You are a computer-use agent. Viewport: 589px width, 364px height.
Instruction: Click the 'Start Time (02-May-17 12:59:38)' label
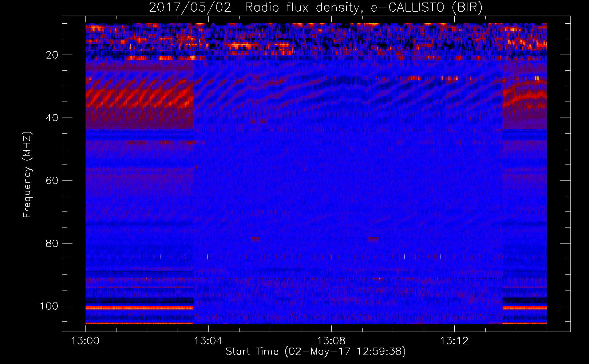point(316,352)
